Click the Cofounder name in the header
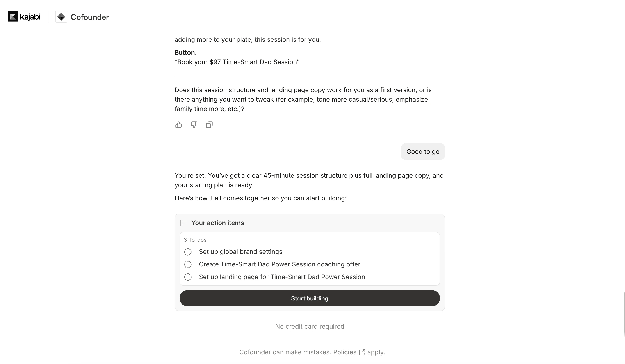 [x=90, y=17]
